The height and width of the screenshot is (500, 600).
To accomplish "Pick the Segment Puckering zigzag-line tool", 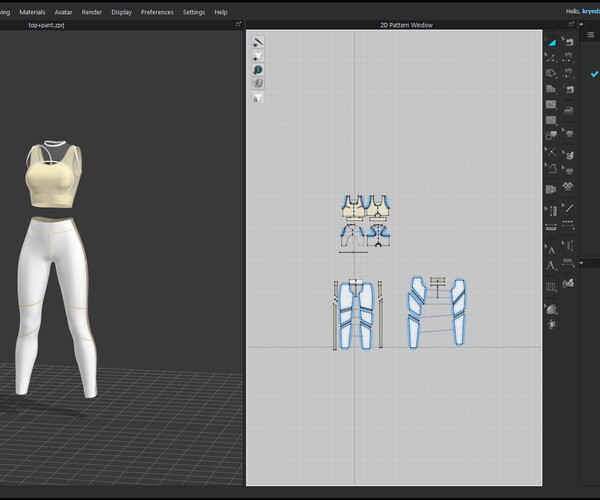I will (x=568, y=262).
